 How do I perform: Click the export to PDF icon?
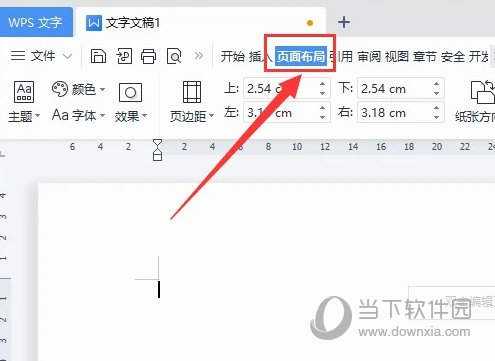point(124,56)
